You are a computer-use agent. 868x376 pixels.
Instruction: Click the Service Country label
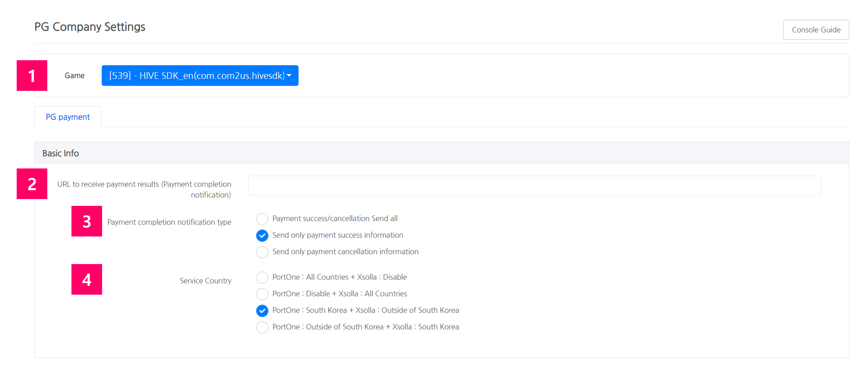click(206, 281)
